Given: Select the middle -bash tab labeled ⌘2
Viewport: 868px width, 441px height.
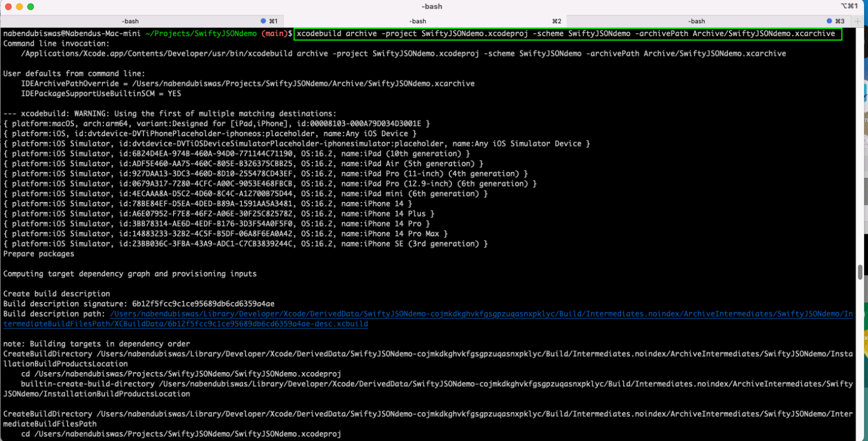Looking at the screenshot, I should point(418,21).
